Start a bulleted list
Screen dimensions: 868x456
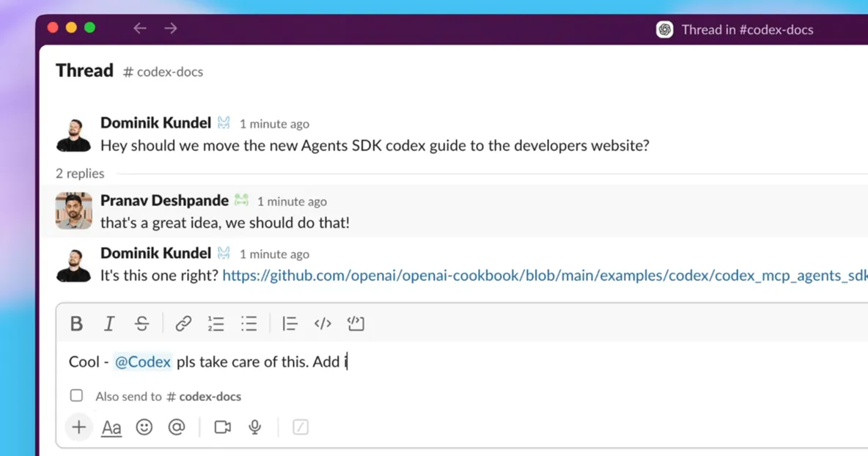(249, 323)
